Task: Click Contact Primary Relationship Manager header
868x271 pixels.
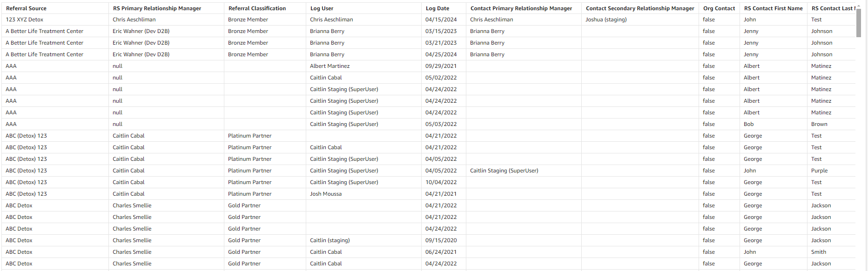Action: (521, 8)
